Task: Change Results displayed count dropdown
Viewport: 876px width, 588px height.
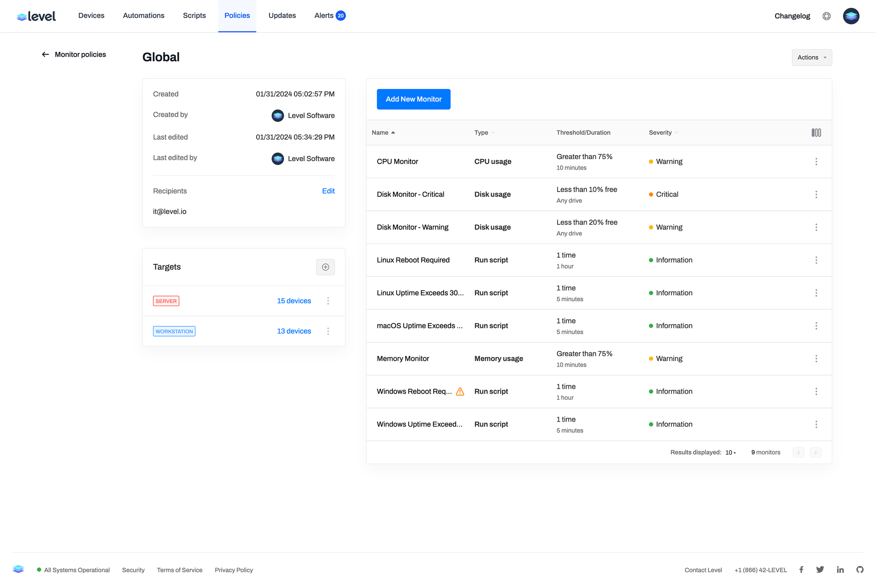Action: pyautogui.click(x=731, y=452)
